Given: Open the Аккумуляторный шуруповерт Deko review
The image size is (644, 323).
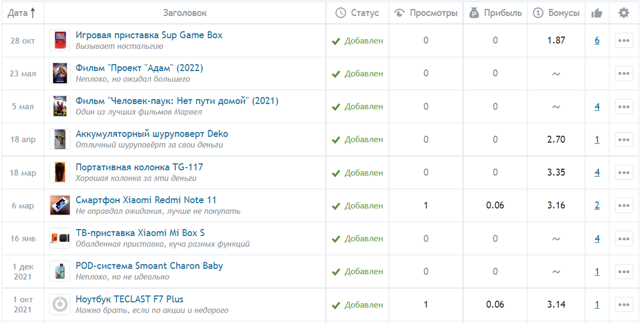Looking at the screenshot, I should coord(152,134).
